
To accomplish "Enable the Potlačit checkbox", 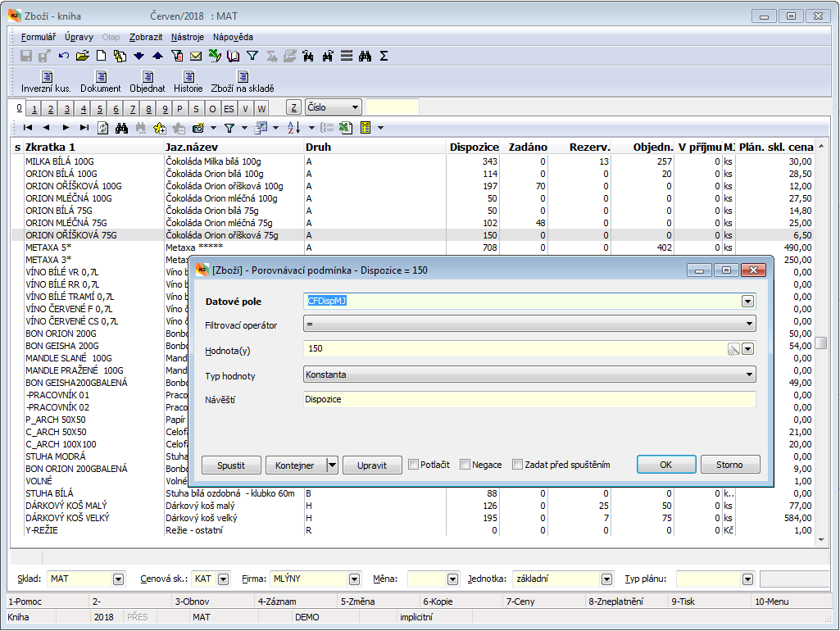I will coord(414,465).
